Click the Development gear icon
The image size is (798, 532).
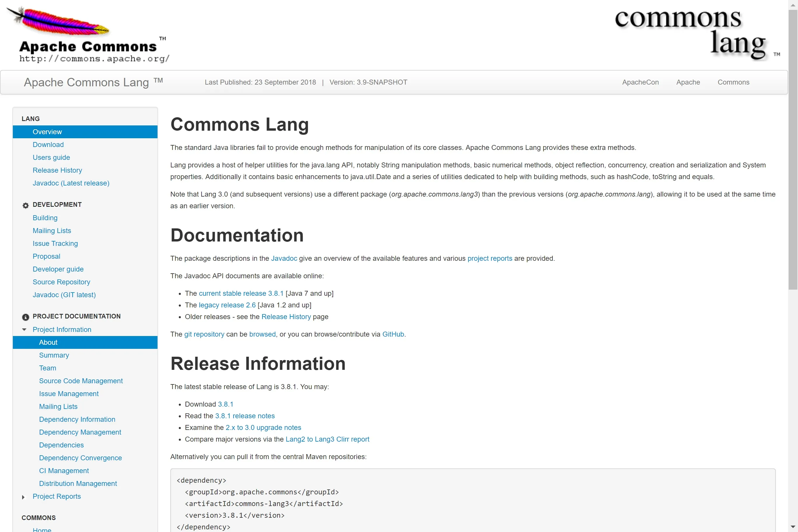pyautogui.click(x=25, y=205)
